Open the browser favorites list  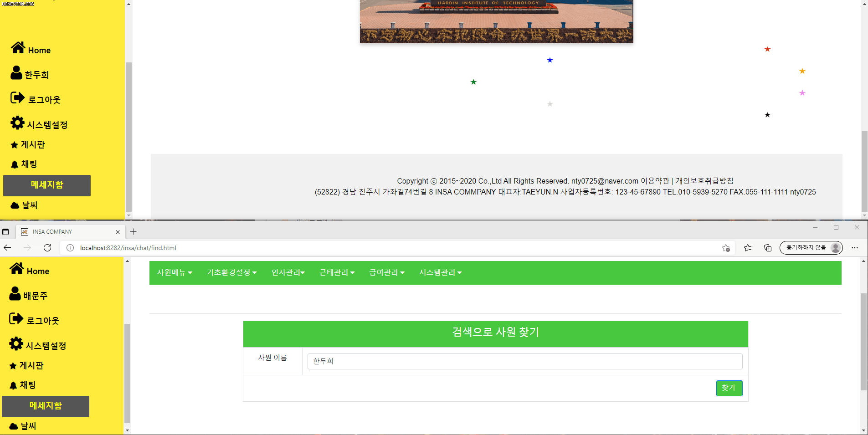748,248
